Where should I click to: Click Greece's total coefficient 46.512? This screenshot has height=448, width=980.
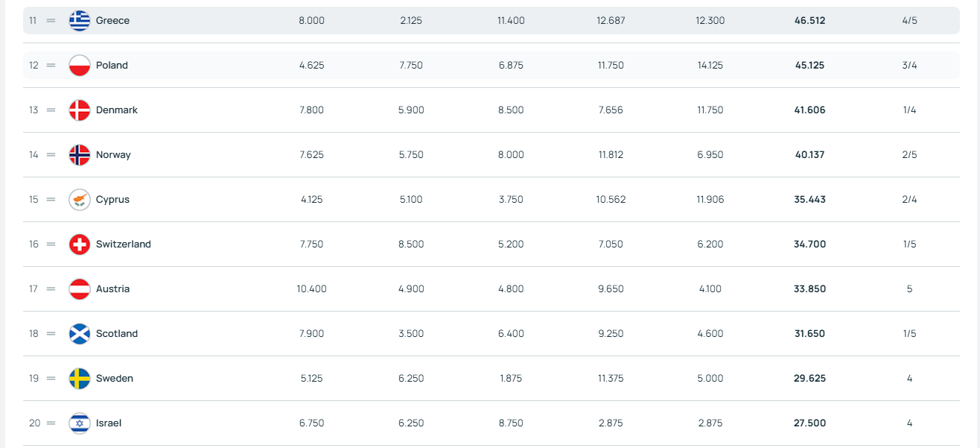tap(809, 21)
